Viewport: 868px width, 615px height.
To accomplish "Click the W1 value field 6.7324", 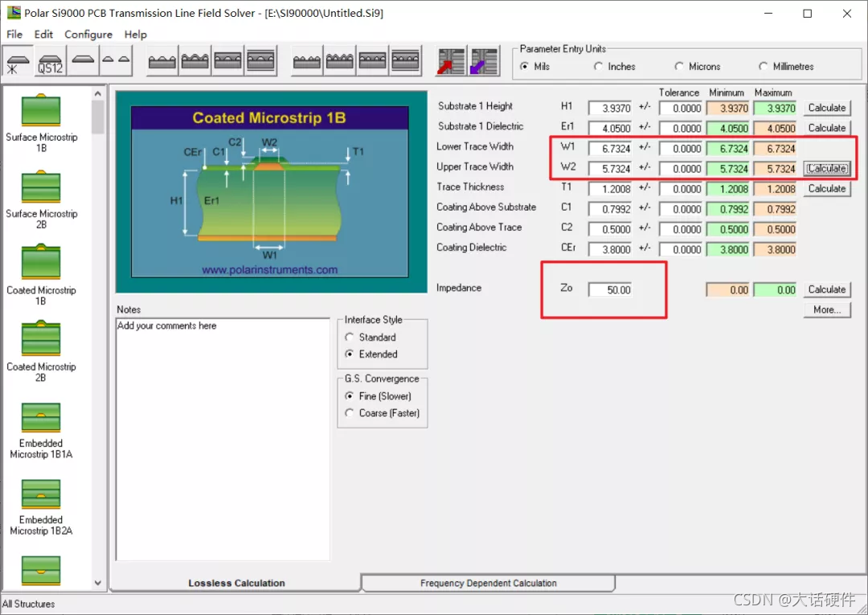I will point(609,149).
